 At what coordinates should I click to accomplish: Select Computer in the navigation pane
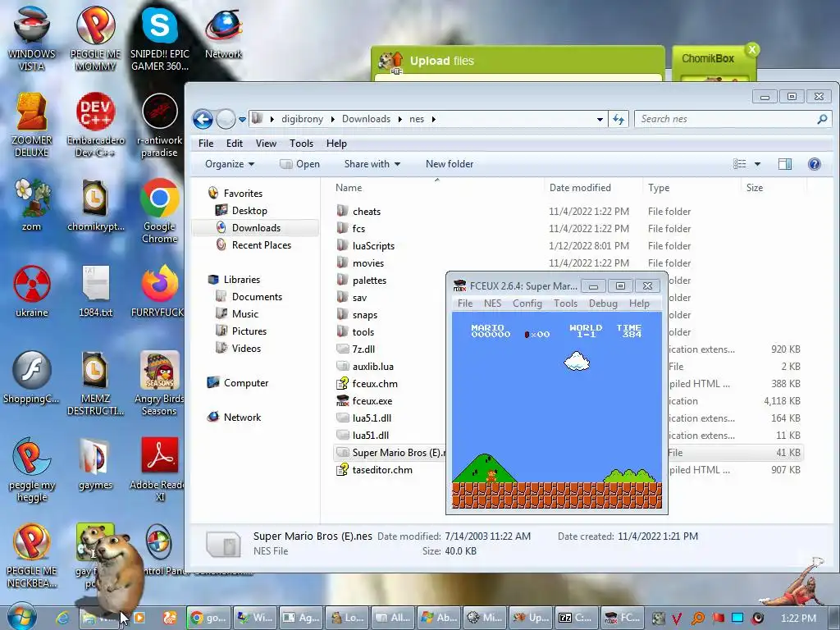coord(246,383)
